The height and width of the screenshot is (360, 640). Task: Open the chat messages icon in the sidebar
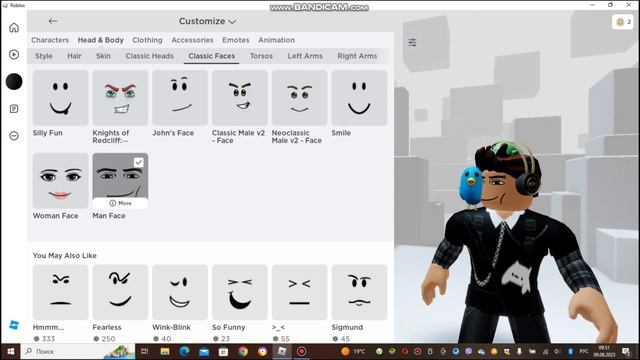click(x=14, y=109)
